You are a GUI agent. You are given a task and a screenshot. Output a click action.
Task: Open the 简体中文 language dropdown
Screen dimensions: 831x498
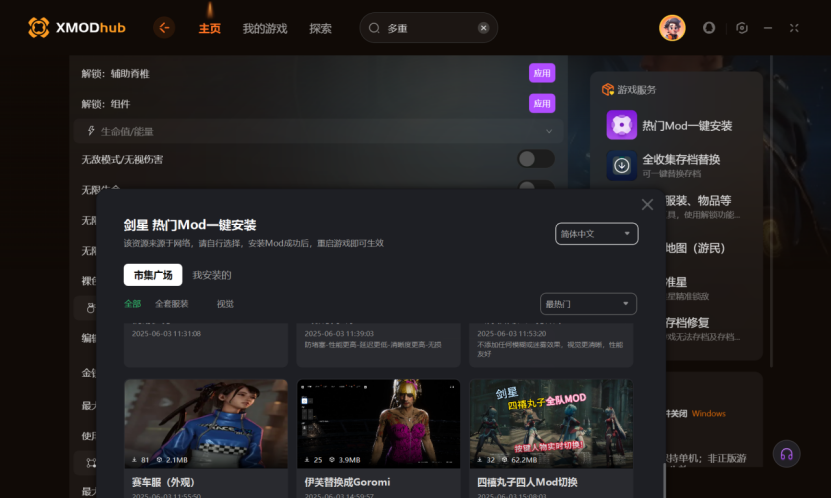596,234
